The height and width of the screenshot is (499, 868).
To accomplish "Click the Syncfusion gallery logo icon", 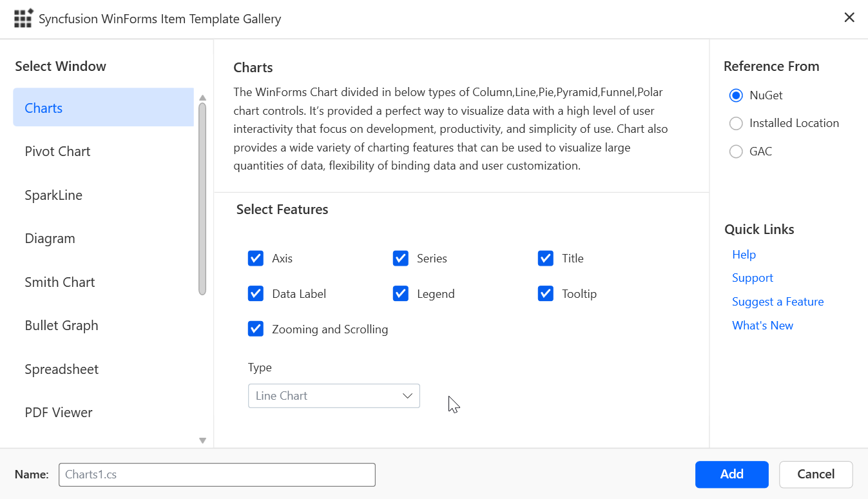I will coord(23,18).
